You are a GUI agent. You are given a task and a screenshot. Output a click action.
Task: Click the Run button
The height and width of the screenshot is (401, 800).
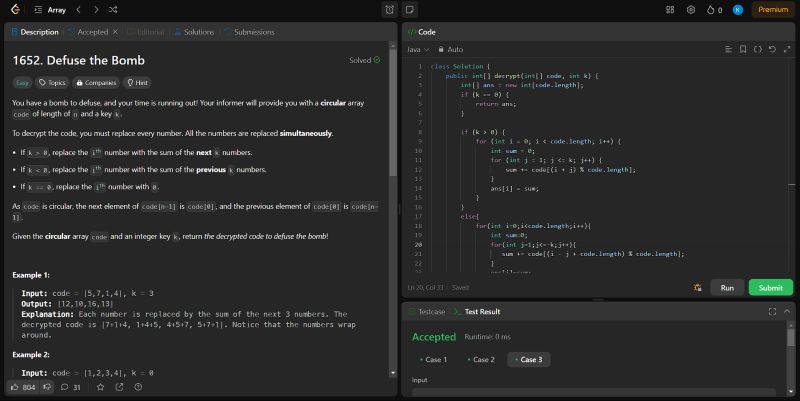tap(727, 287)
